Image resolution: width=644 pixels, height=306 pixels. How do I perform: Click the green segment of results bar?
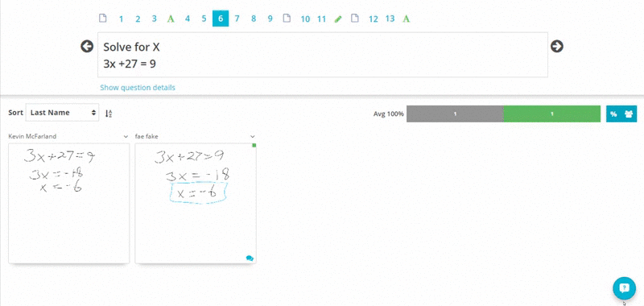551,114
